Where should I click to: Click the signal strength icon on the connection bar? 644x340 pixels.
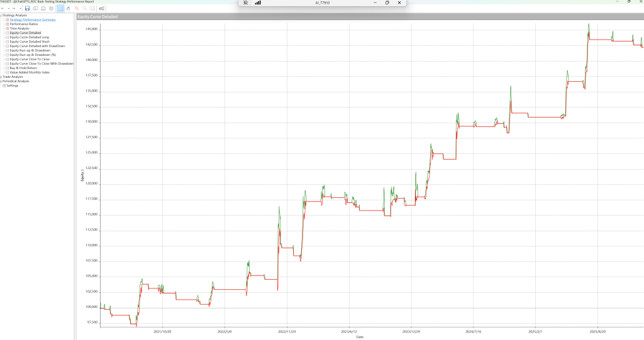pos(258,3)
